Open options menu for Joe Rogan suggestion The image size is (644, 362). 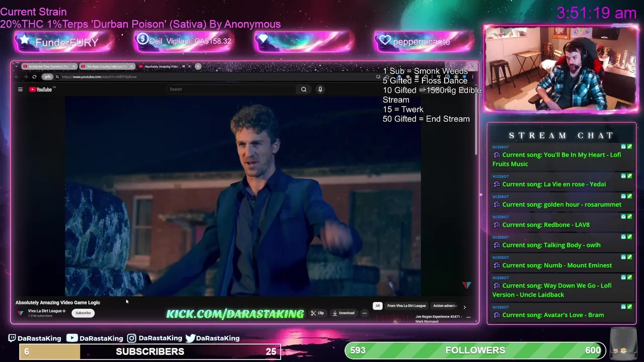[468, 317]
